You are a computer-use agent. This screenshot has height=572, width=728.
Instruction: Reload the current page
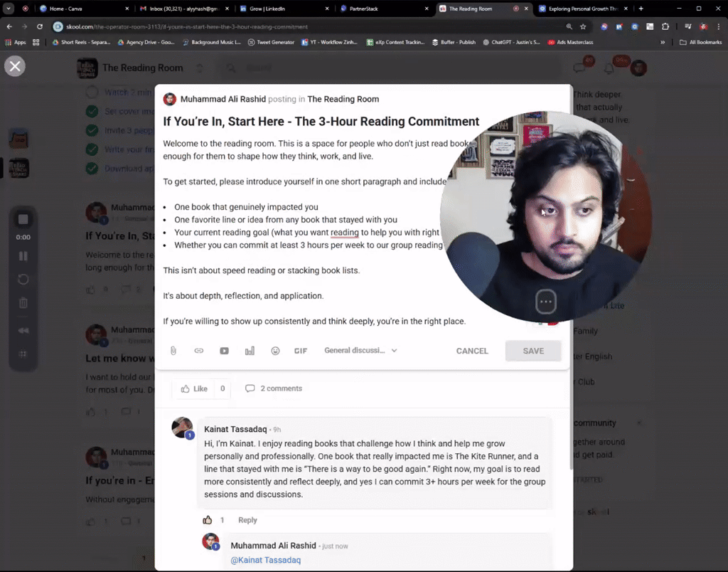click(40, 26)
